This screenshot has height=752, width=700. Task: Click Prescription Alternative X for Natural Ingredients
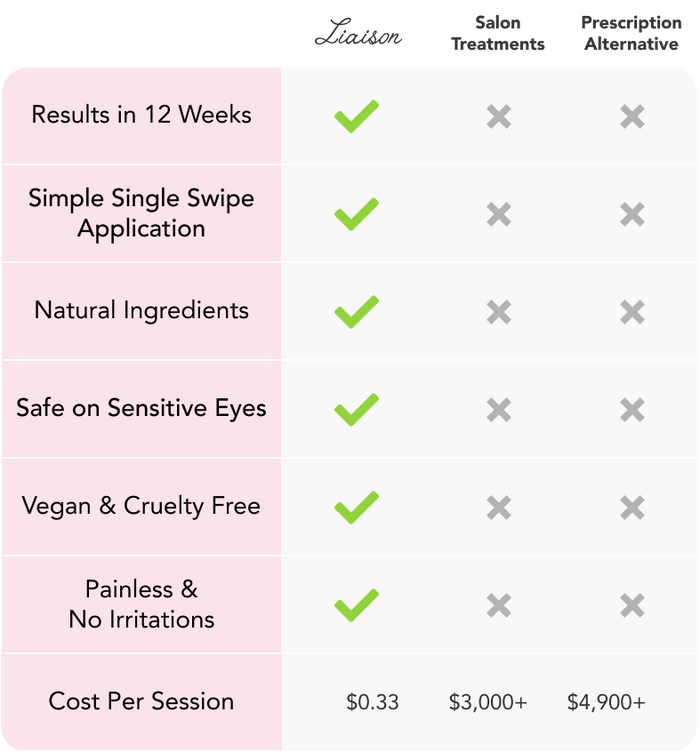pyautogui.click(x=632, y=312)
